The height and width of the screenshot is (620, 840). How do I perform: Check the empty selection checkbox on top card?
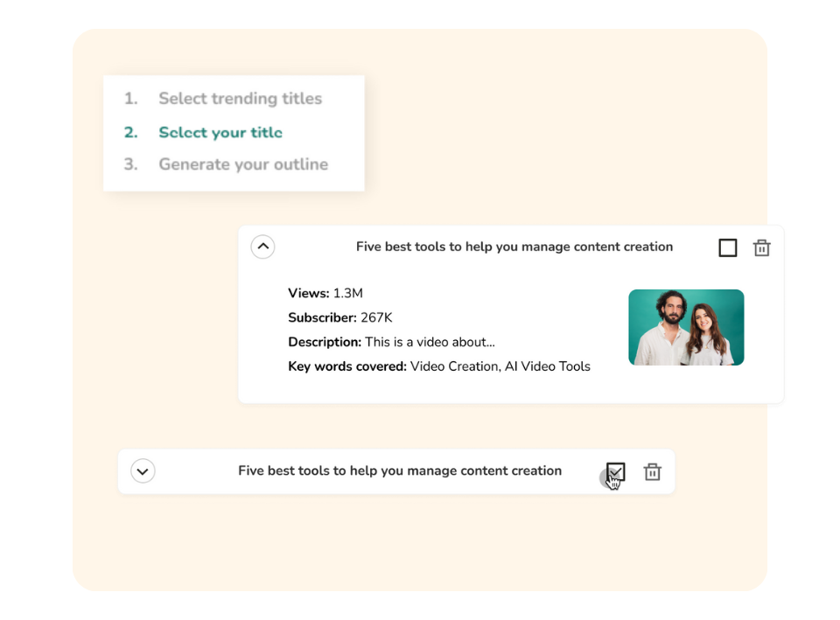(x=727, y=247)
